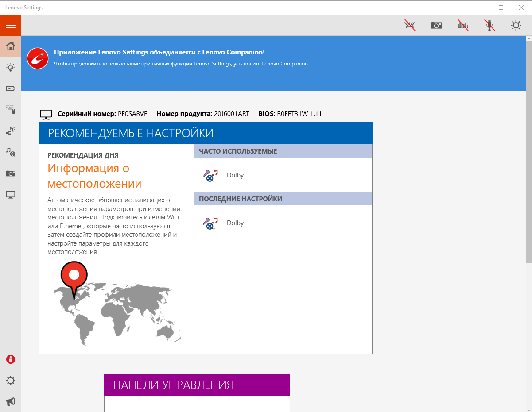Click product number 20J6001ART
The width and height of the screenshot is (532, 412).
232,114
